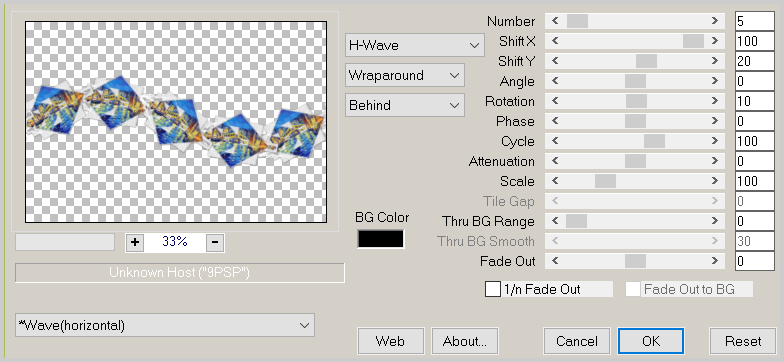
Task: Click right arrow of Number slider
Action: click(715, 21)
